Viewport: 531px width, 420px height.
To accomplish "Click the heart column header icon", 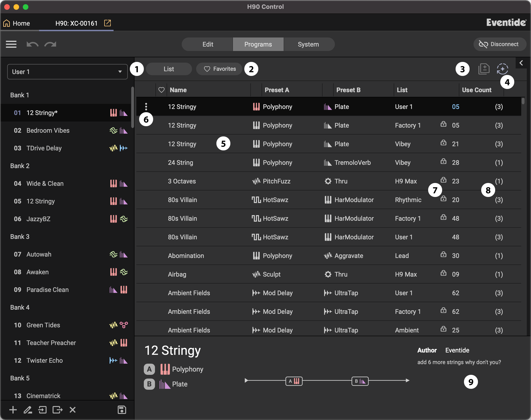I will click(x=161, y=90).
